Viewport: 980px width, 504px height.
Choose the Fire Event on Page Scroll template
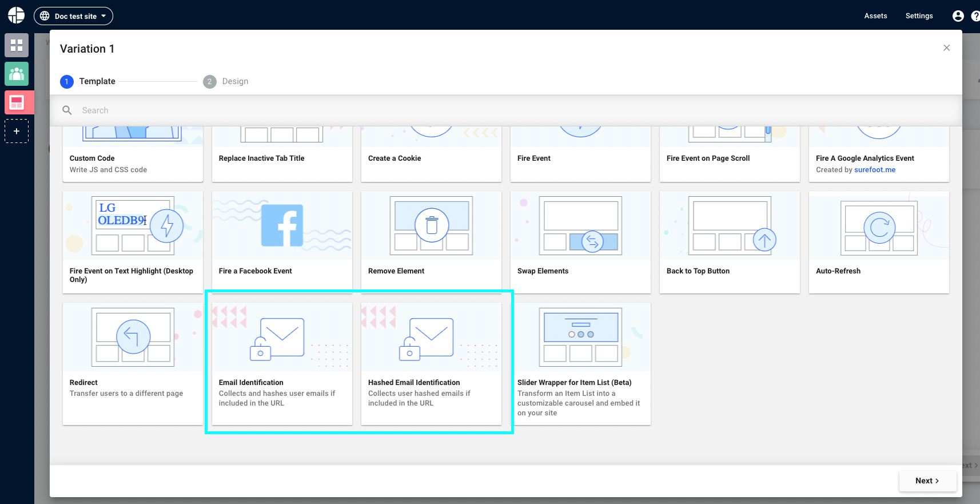pyautogui.click(x=730, y=154)
